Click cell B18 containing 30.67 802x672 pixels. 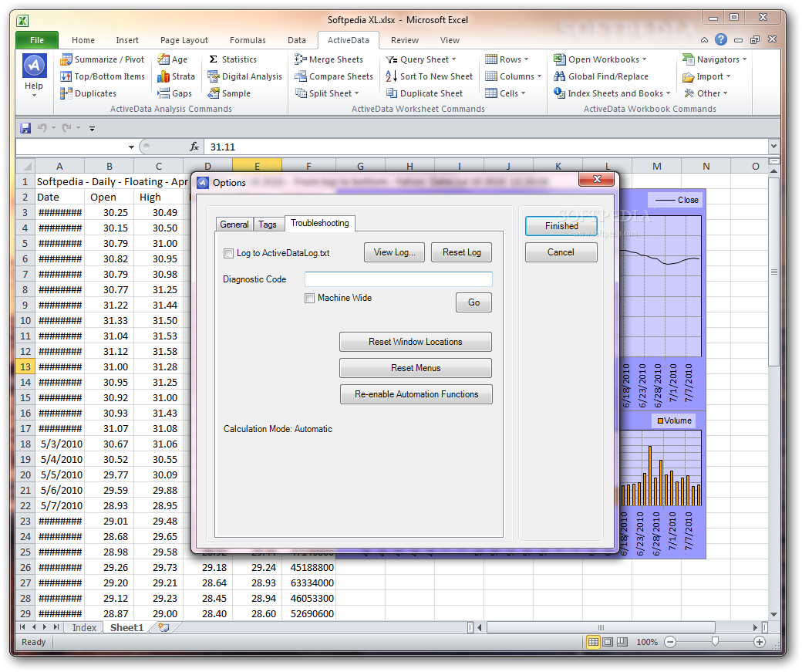(109, 444)
